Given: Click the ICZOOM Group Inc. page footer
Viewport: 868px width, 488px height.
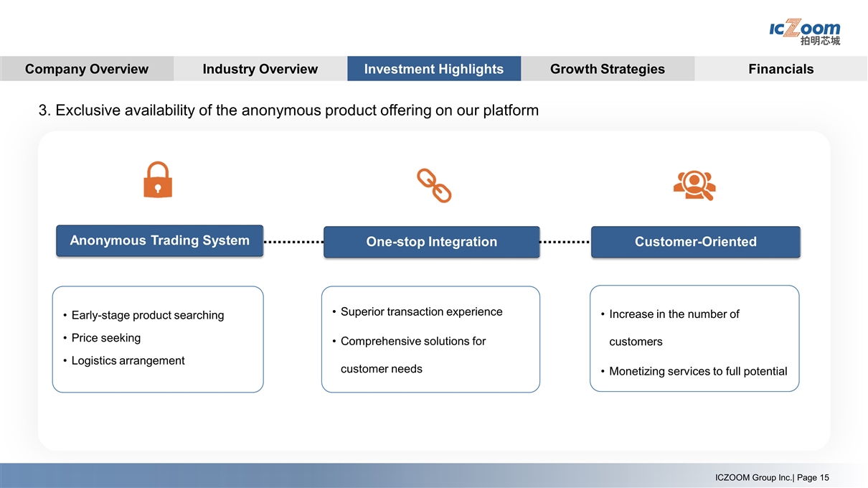Looking at the screenshot, I should click(x=772, y=478).
